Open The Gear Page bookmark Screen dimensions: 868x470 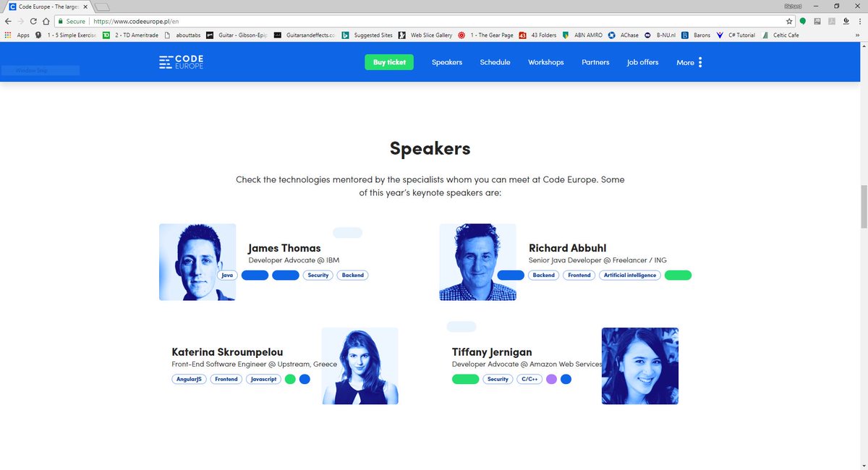tap(485, 35)
